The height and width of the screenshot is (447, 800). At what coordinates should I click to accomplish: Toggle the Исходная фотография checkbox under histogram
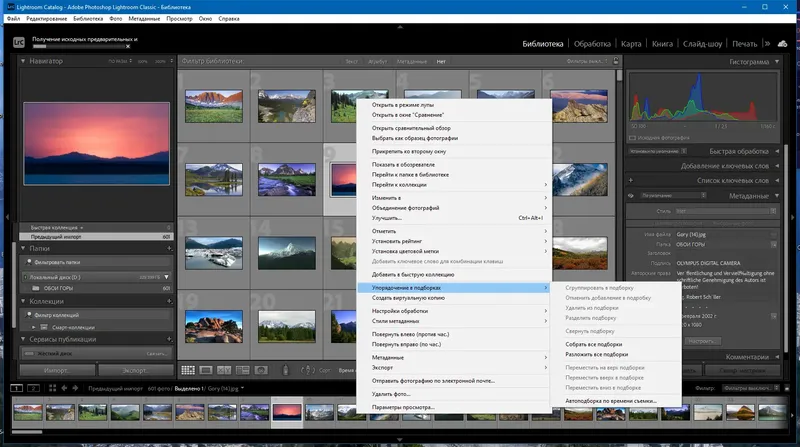(633, 137)
